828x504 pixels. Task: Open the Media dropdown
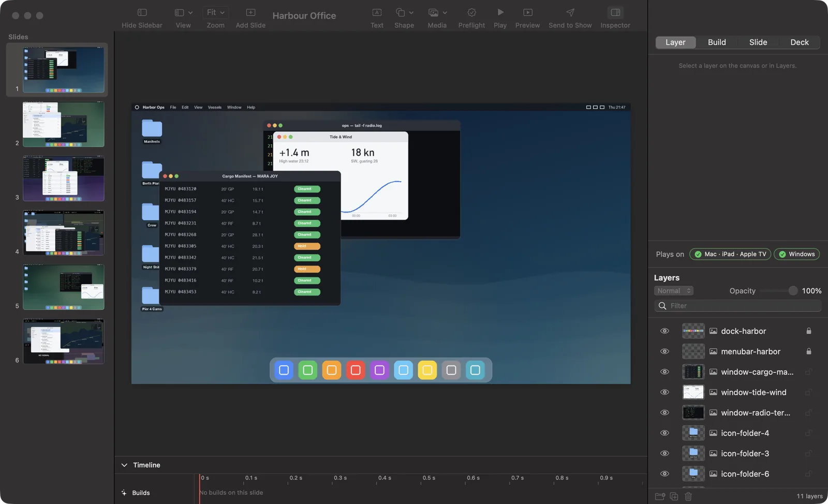[437, 12]
